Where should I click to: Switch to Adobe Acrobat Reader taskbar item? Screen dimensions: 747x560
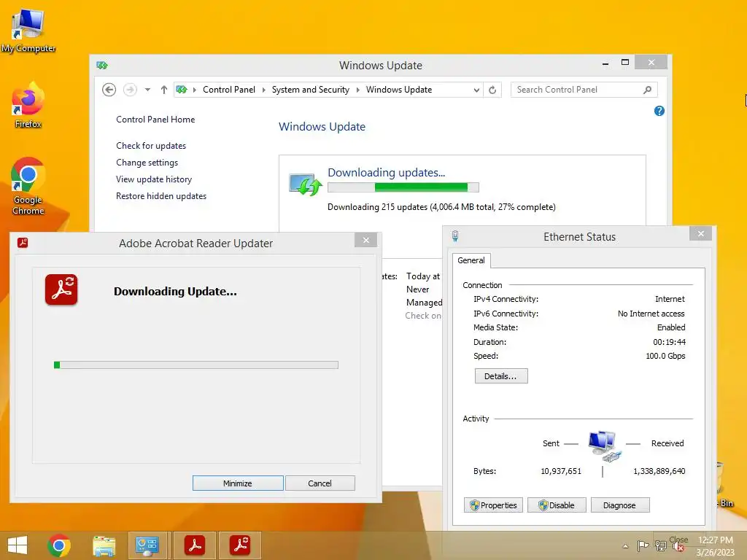click(x=195, y=545)
